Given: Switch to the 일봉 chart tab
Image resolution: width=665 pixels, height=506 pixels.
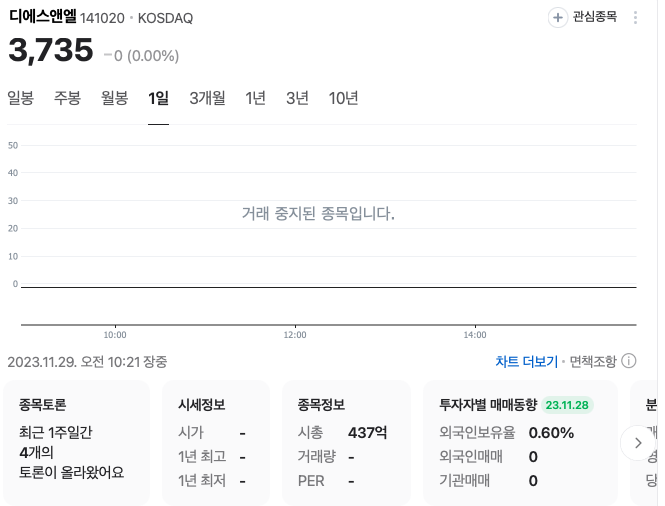Looking at the screenshot, I should tap(20, 98).
